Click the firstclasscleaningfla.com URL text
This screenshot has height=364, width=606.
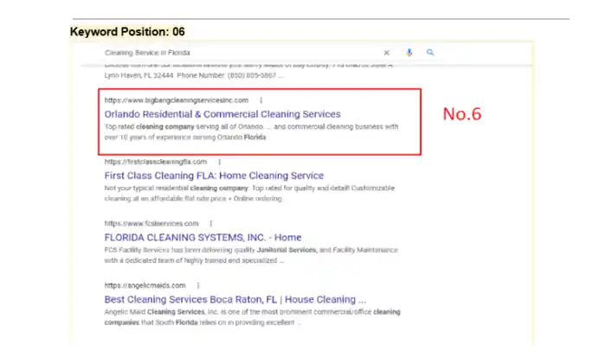[x=155, y=162]
